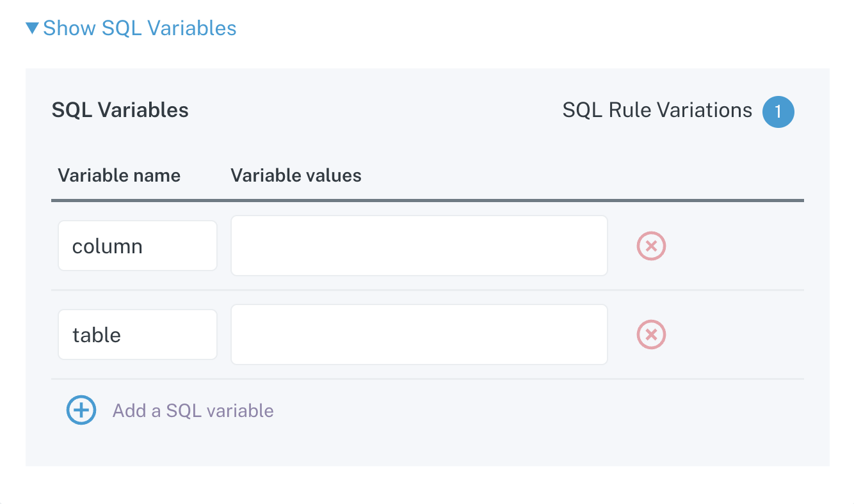Delete the table variable row
The height and width of the screenshot is (504, 854).
click(651, 335)
